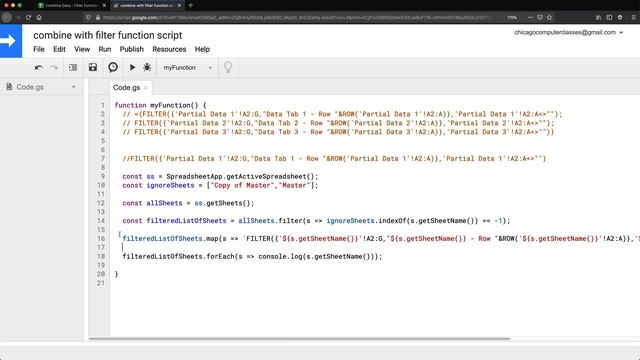The width and height of the screenshot is (640, 360).
Task: Undo the last edit
Action: click(39, 68)
